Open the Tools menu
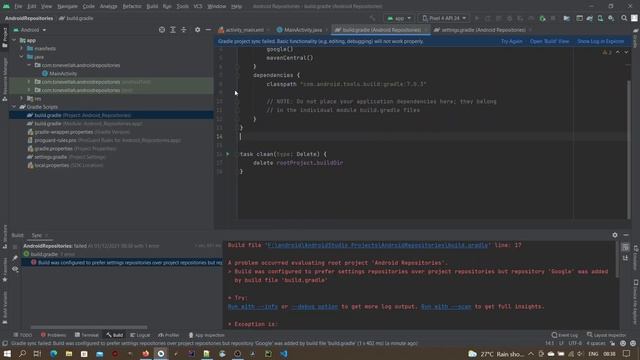This screenshot has width=640, height=360. (182, 6)
